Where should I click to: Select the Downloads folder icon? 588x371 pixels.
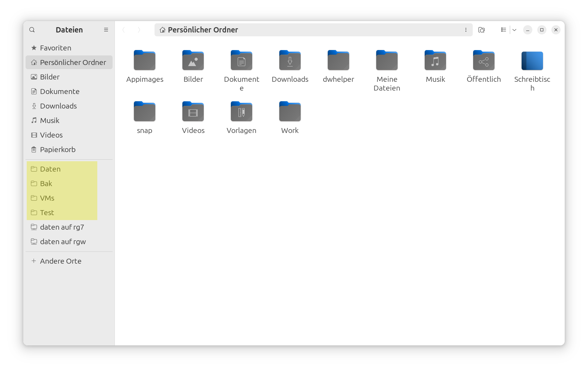[x=290, y=60]
